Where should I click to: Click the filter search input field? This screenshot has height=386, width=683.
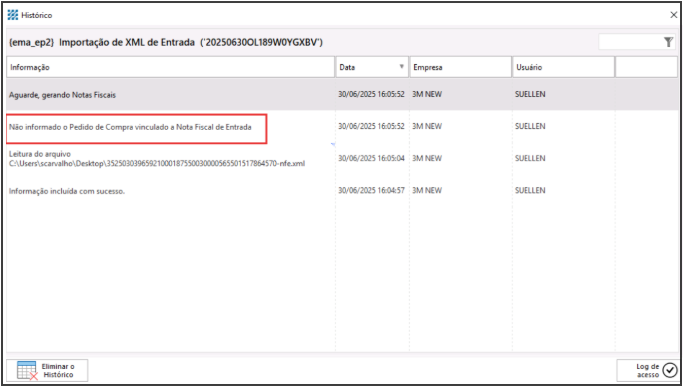(x=631, y=42)
